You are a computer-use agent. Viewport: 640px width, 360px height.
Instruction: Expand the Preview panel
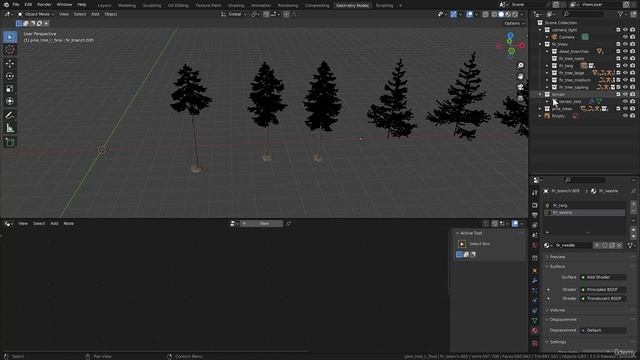click(x=557, y=257)
